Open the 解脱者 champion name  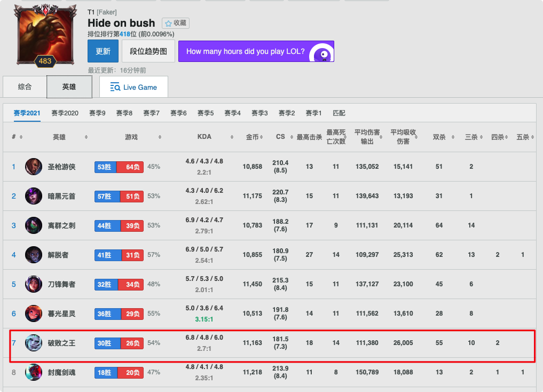point(58,255)
